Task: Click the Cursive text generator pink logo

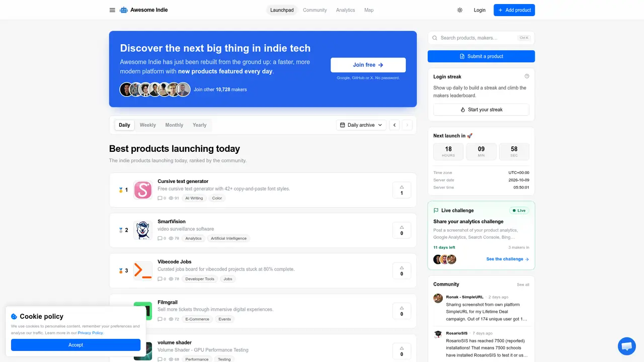Action: coord(143,190)
